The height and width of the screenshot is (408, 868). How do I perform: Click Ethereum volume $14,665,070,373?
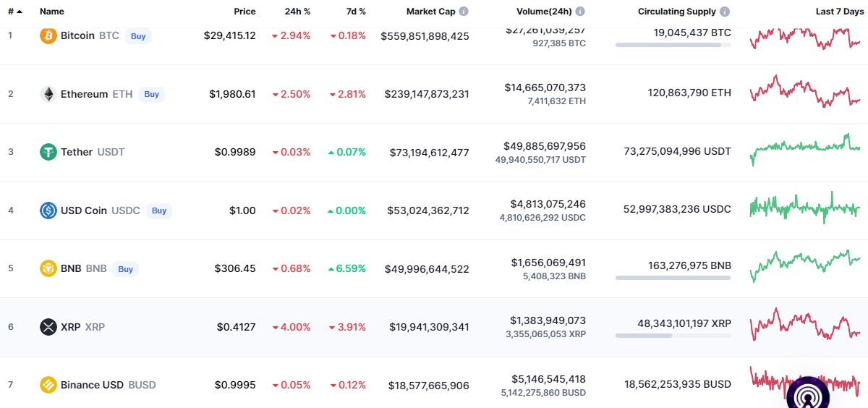(545, 88)
